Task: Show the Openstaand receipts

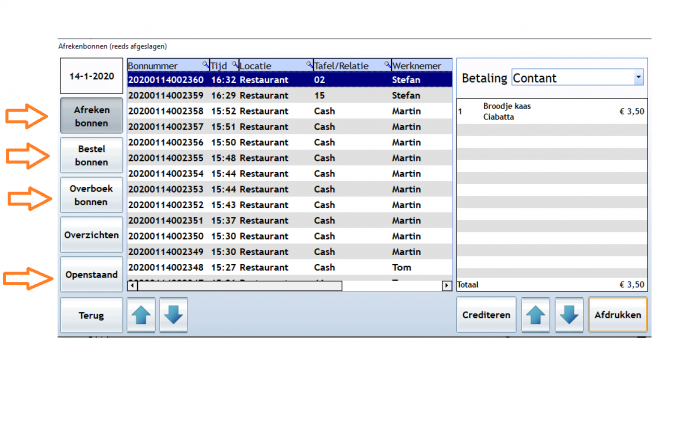Action: click(x=91, y=274)
